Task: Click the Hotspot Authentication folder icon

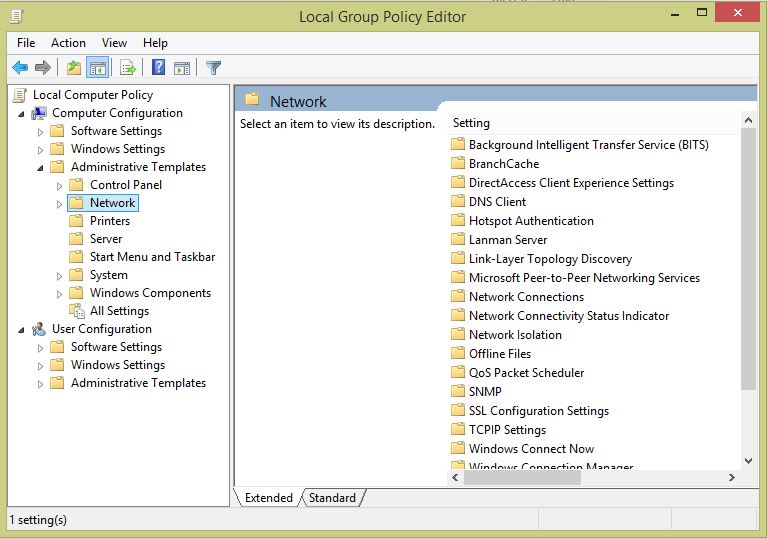Action: click(x=458, y=220)
